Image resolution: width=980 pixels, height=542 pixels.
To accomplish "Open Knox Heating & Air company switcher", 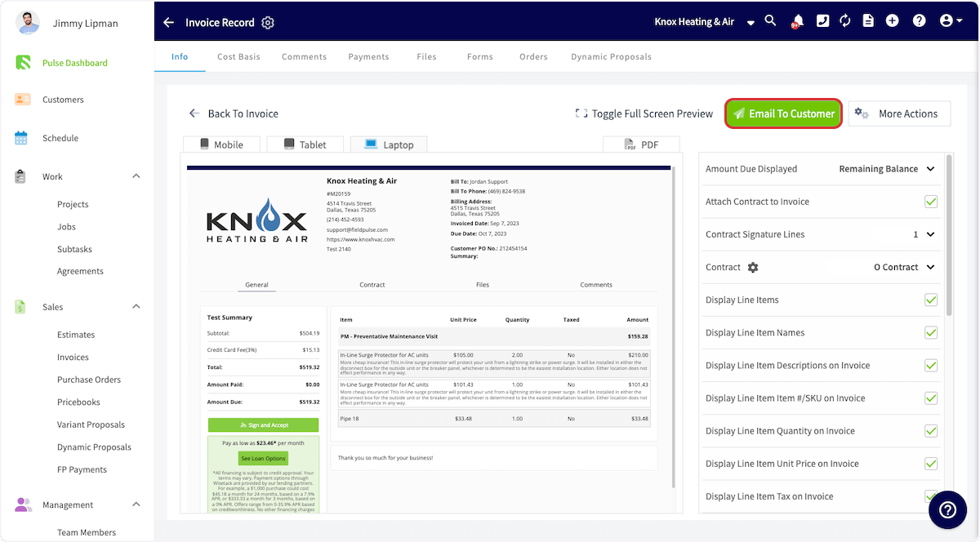I will pyautogui.click(x=705, y=22).
